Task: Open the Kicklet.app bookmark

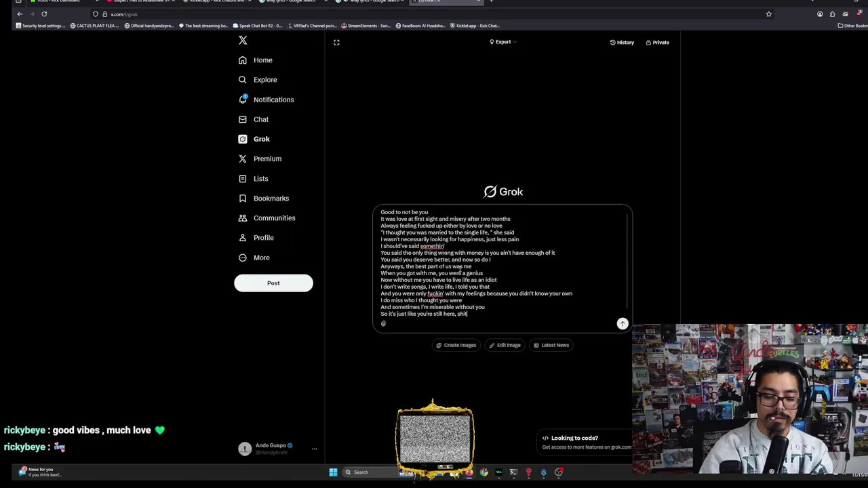Action: tap(475, 26)
